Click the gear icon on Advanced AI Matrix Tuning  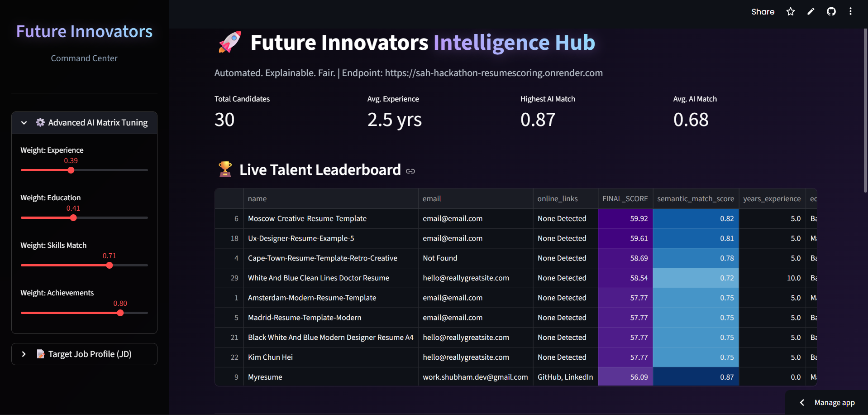pos(40,122)
